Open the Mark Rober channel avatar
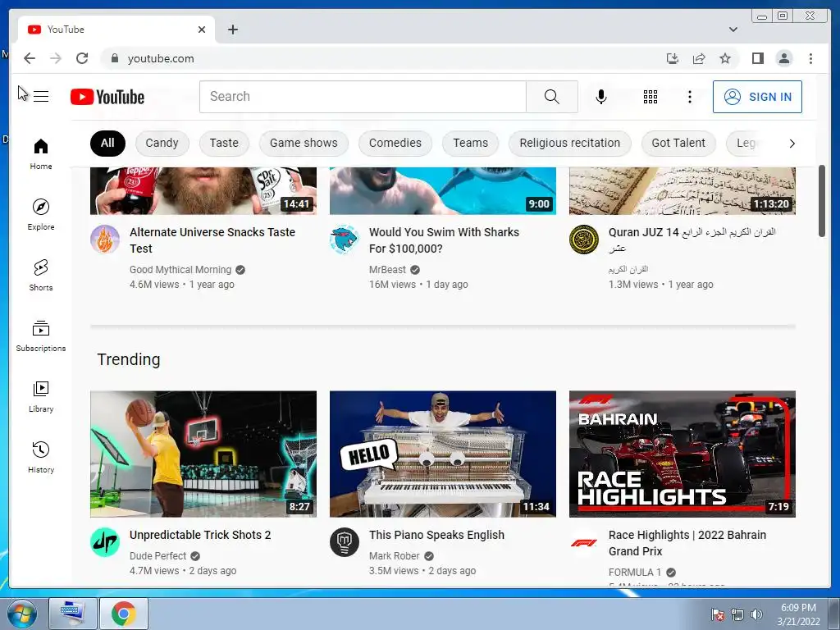This screenshot has width=840, height=630. 345,542
